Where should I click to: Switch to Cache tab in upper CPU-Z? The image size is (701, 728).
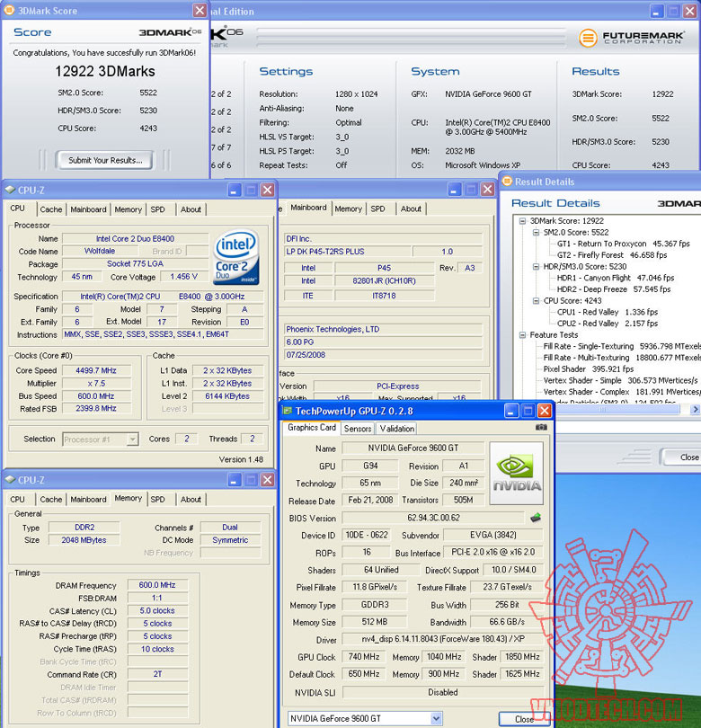51,209
